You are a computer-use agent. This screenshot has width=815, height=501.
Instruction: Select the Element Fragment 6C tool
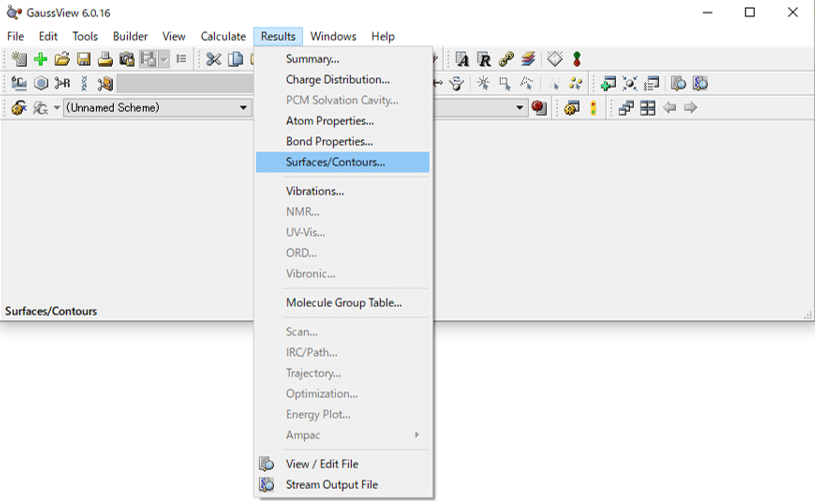19,83
